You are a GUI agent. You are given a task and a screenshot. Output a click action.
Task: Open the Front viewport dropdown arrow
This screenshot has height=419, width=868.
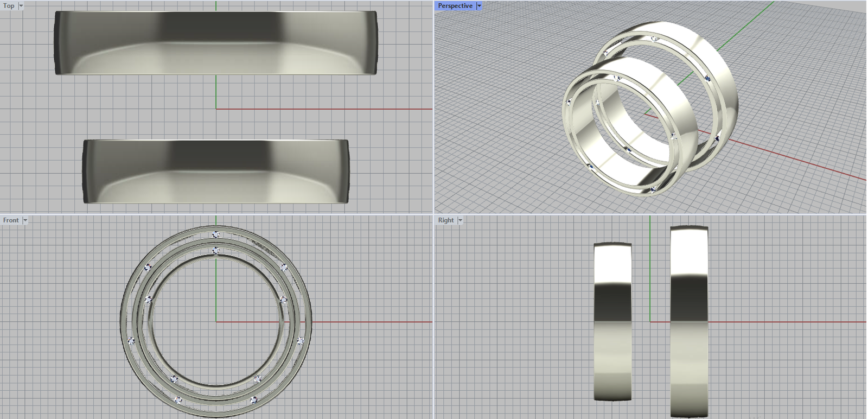tap(25, 220)
